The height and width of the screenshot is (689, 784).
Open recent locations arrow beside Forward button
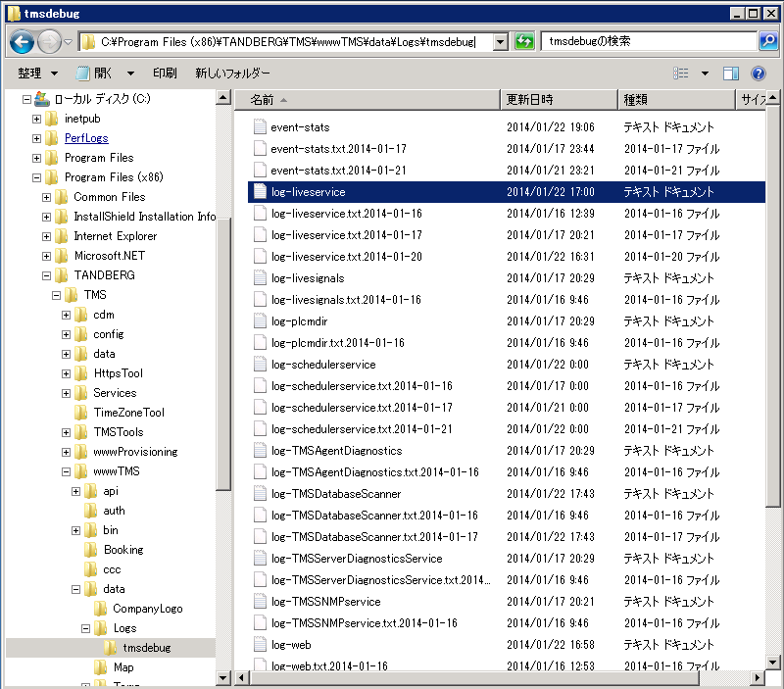pyautogui.click(x=68, y=42)
